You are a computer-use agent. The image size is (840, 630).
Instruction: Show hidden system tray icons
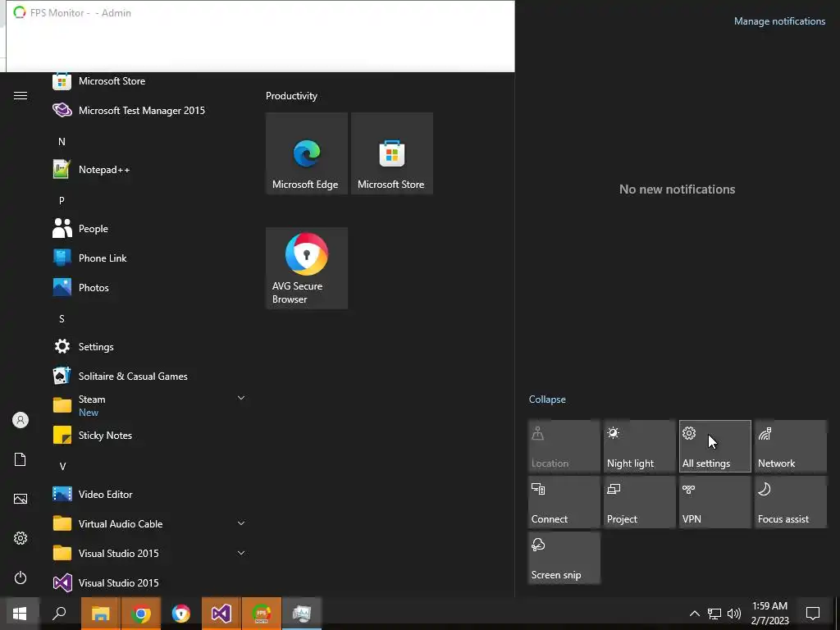(x=694, y=614)
